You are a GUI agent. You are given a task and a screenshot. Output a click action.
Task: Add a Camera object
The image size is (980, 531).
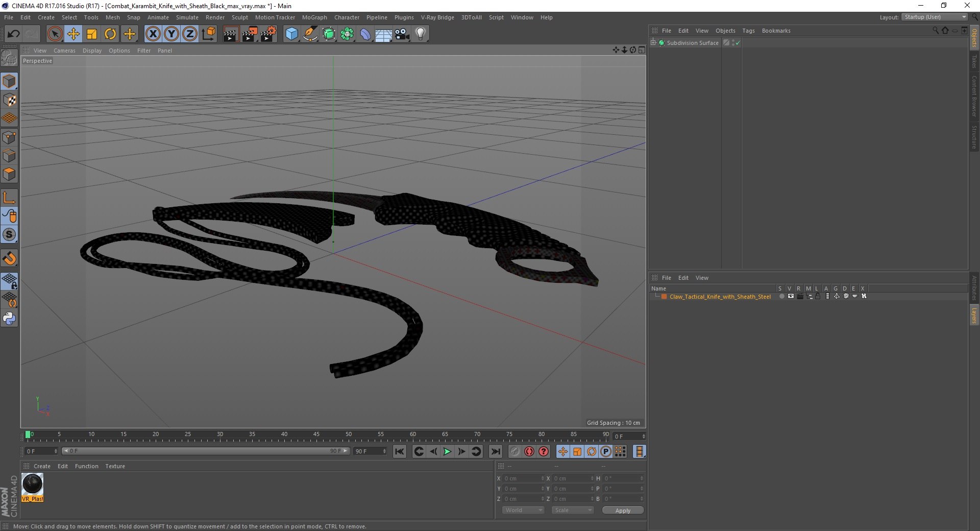[402, 34]
